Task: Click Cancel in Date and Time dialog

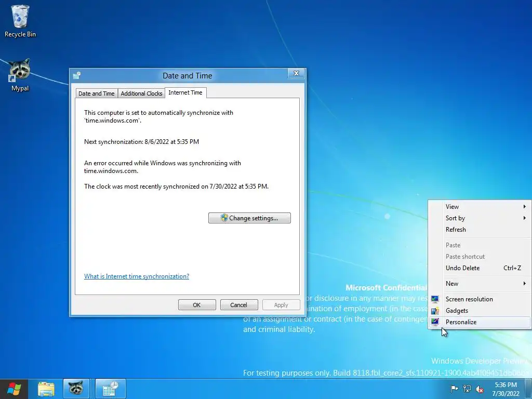Action: pos(239,304)
